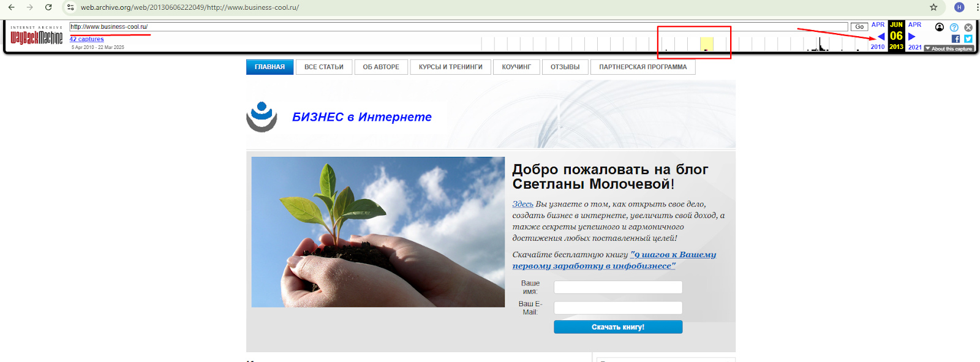The image size is (980, 362).
Task: Click the browser address bar URL
Action: (x=190, y=7)
